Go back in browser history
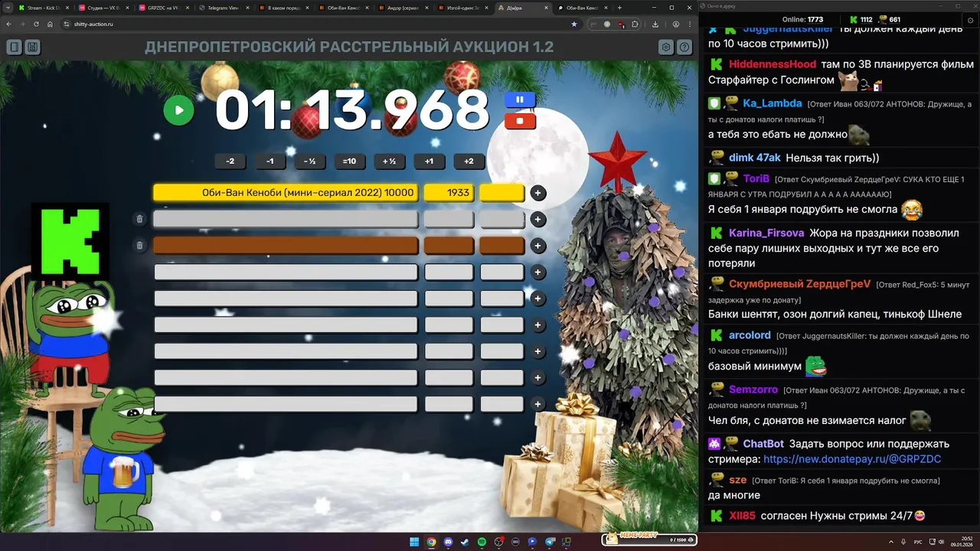The image size is (980, 551). [8, 24]
